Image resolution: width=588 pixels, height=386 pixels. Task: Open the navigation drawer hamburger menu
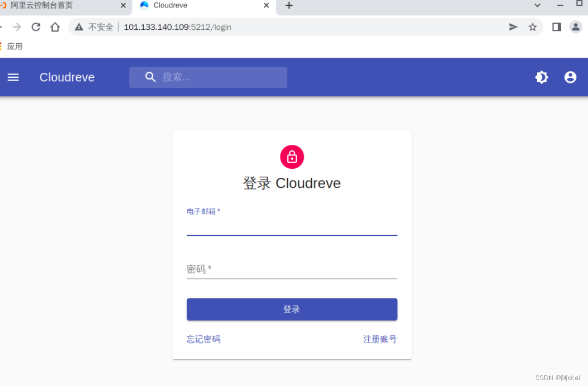13,77
